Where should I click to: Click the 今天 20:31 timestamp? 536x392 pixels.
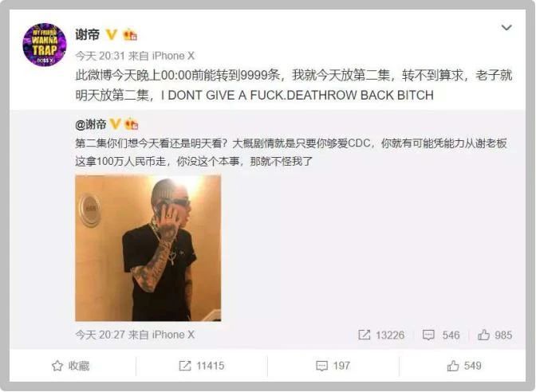point(100,56)
